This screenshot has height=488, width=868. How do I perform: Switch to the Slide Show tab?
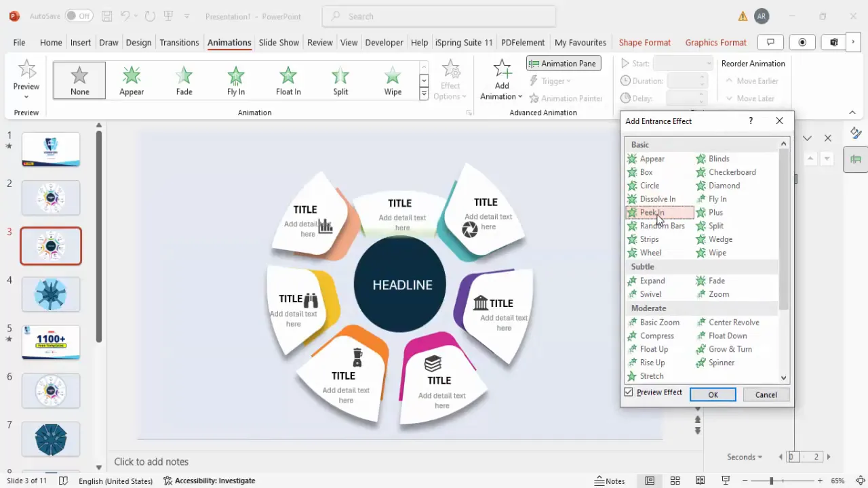(279, 42)
